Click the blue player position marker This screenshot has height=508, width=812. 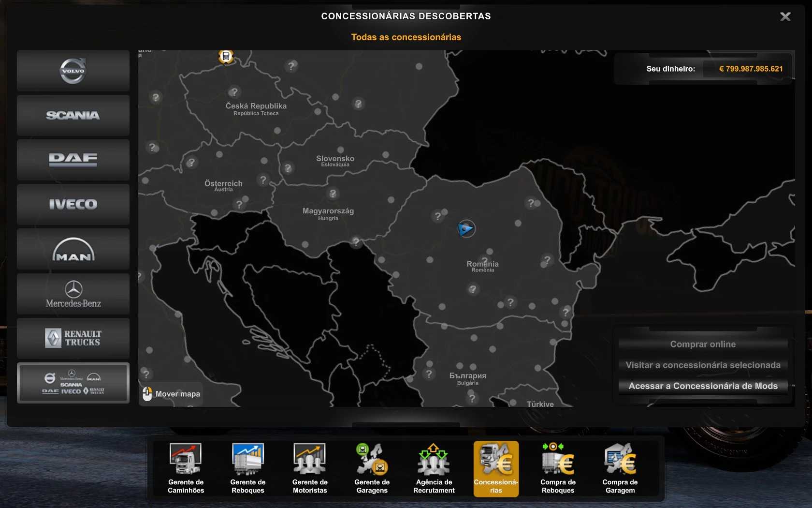(466, 229)
